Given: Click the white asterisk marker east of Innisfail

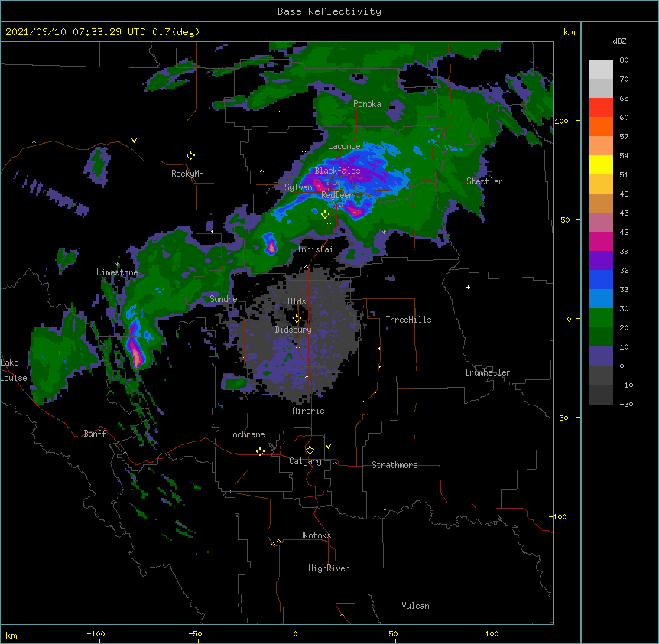Looking at the screenshot, I should click(384, 233).
